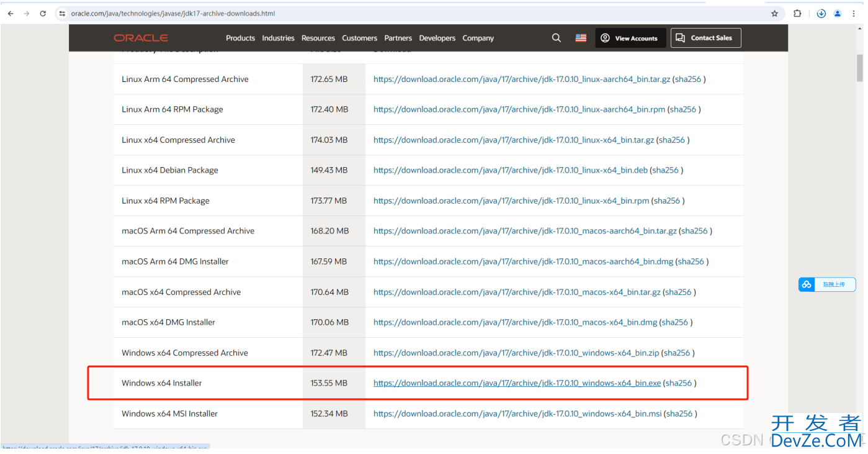Download jdk-17.0.10 macos-x64 dmg link
Image resolution: width=868 pixels, height=454 pixels.
[515, 322]
